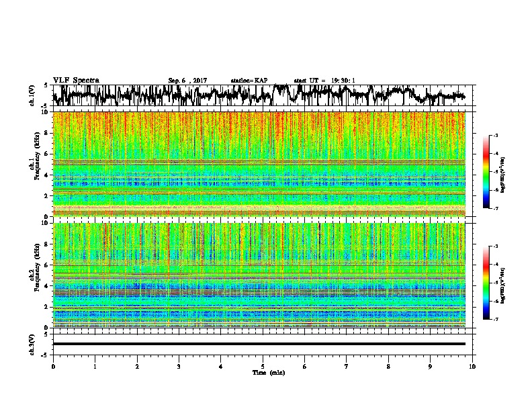Image resolution: width=532 pixels, height=411 pixels.
Task: Click the ch.2 spectrogram color scale bar
Action: (486, 283)
